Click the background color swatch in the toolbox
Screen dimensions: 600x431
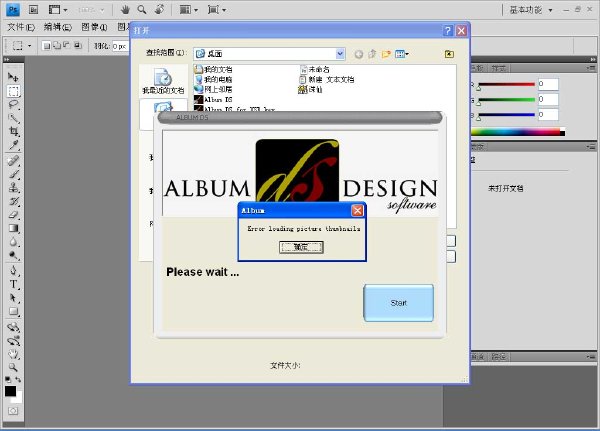(18, 399)
